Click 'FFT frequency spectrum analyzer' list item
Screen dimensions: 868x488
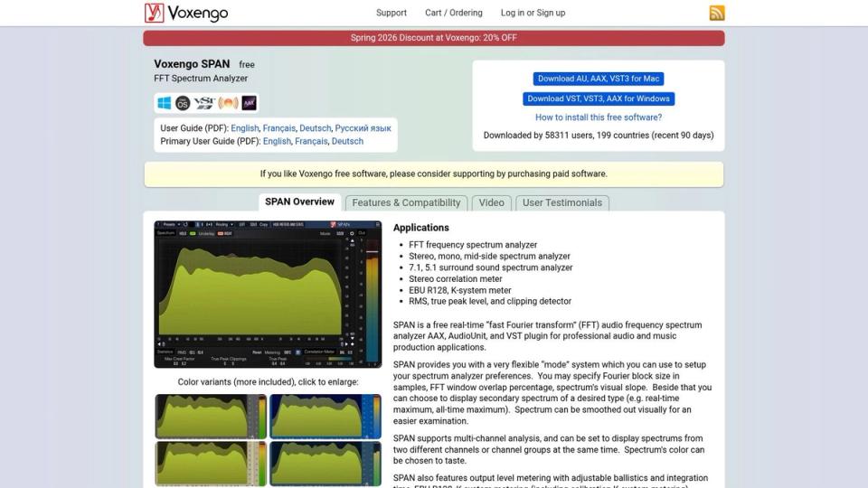coord(473,245)
